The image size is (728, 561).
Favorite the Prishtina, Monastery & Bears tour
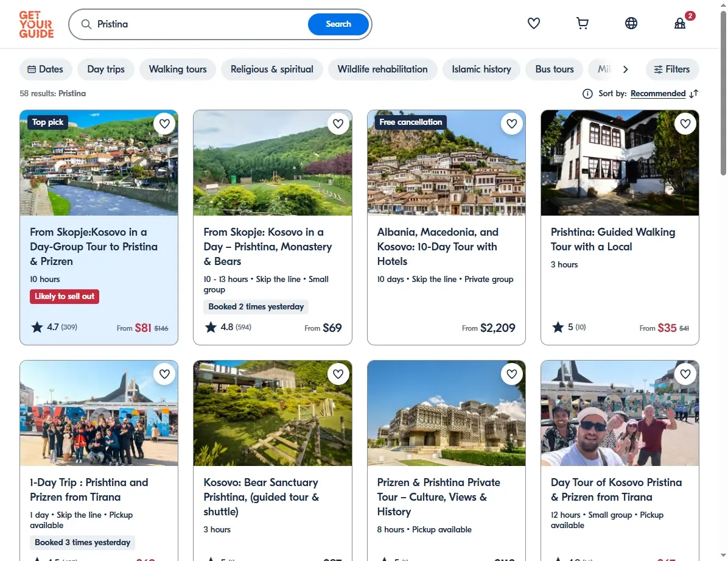[x=338, y=124]
